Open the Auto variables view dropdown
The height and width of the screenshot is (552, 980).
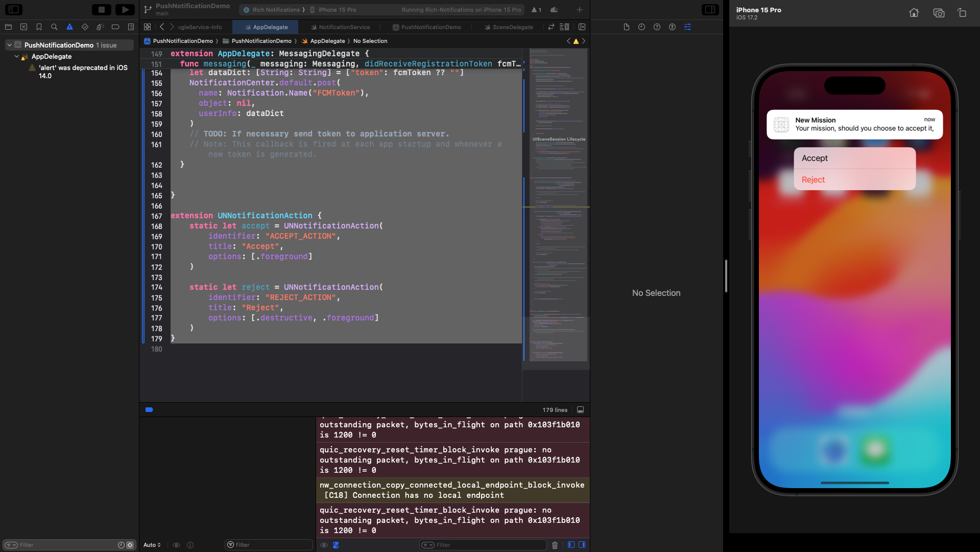(152, 545)
